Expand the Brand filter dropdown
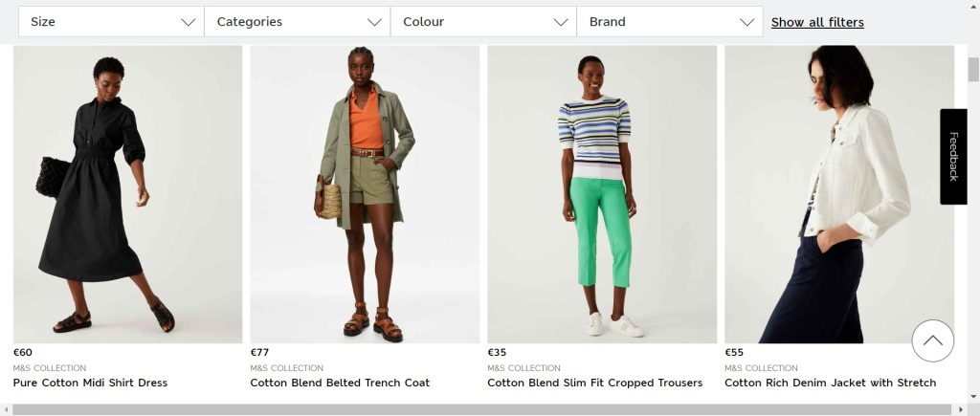 [x=670, y=22]
